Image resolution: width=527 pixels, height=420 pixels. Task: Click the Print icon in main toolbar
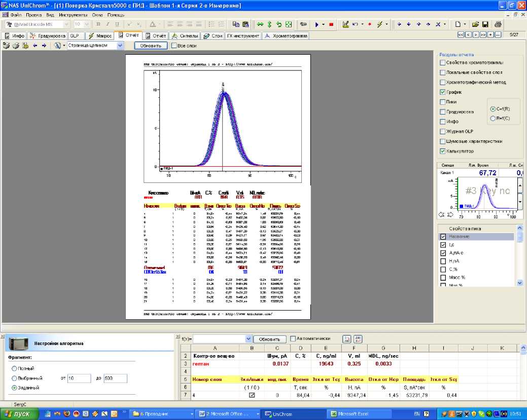pyautogui.click(x=498, y=24)
